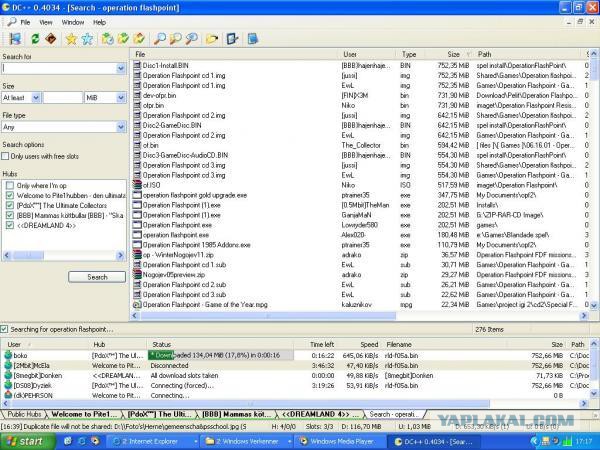Open the Public Hubs toolbar icon
The width and height of the screenshot is (600, 450).
15,39
